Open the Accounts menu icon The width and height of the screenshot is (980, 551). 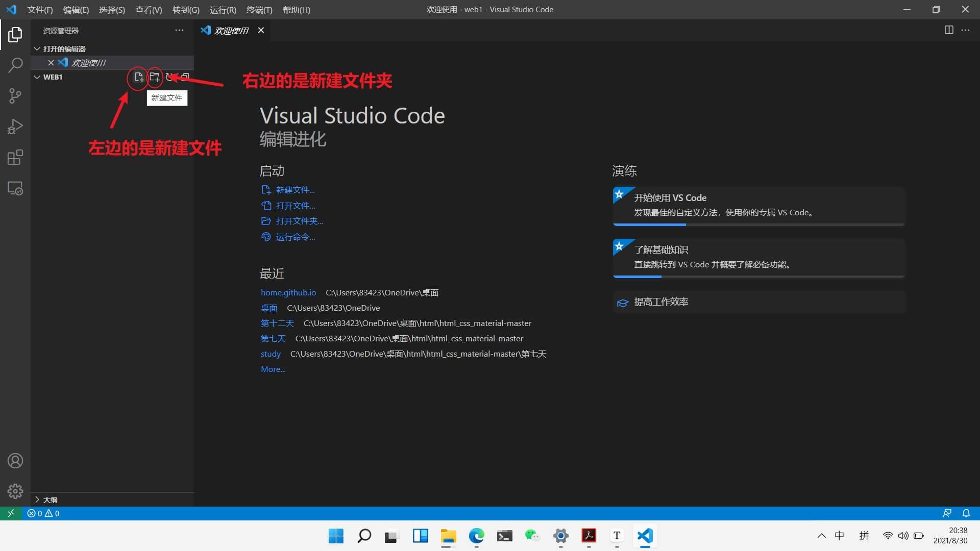pyautogui.click(x=15, y=461)
